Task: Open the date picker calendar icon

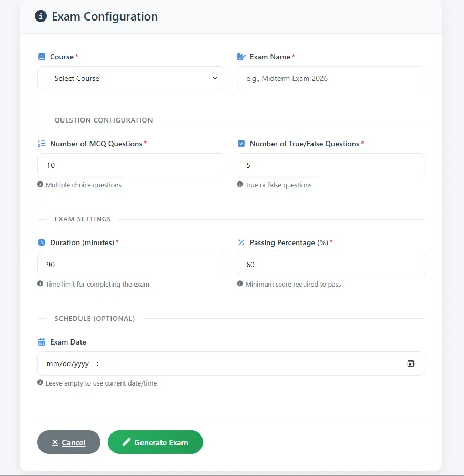Action: click(x=411, y=363)
